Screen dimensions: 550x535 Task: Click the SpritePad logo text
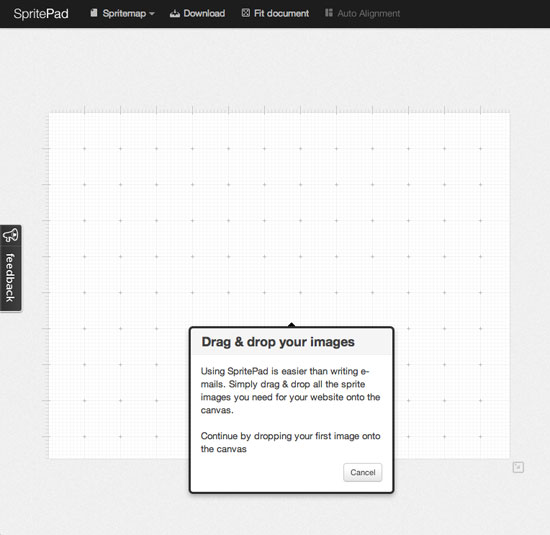[41, 14]
